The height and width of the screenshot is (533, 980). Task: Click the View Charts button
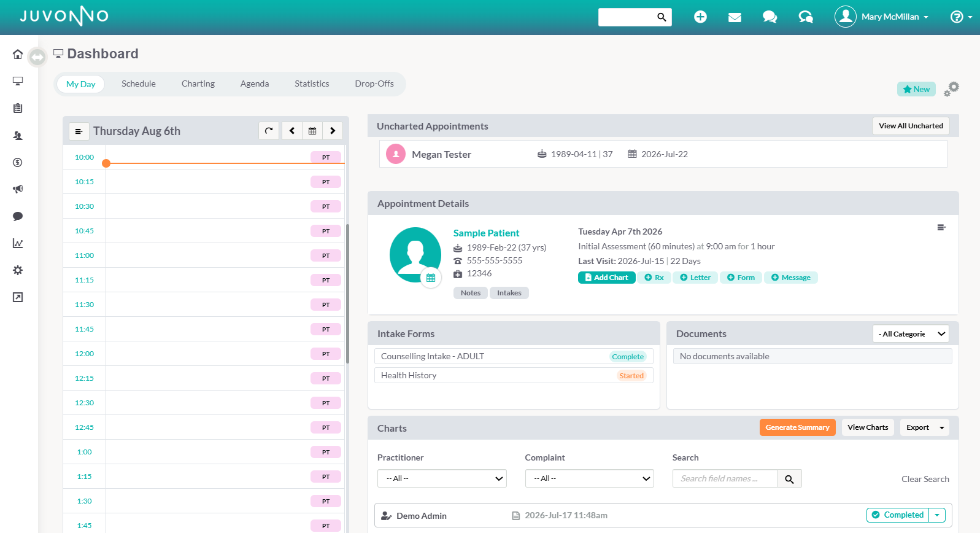tap(868, 427)
